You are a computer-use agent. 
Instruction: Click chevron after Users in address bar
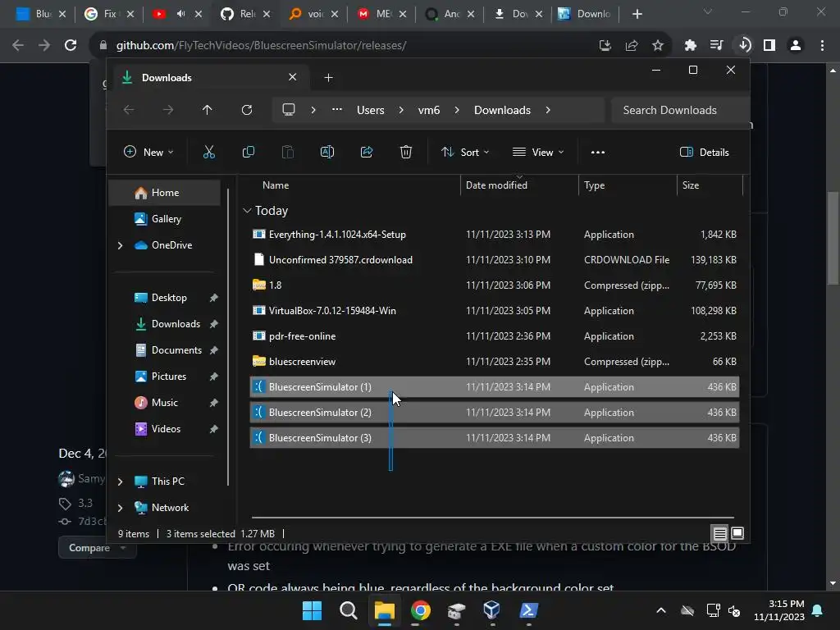(400, 110)
